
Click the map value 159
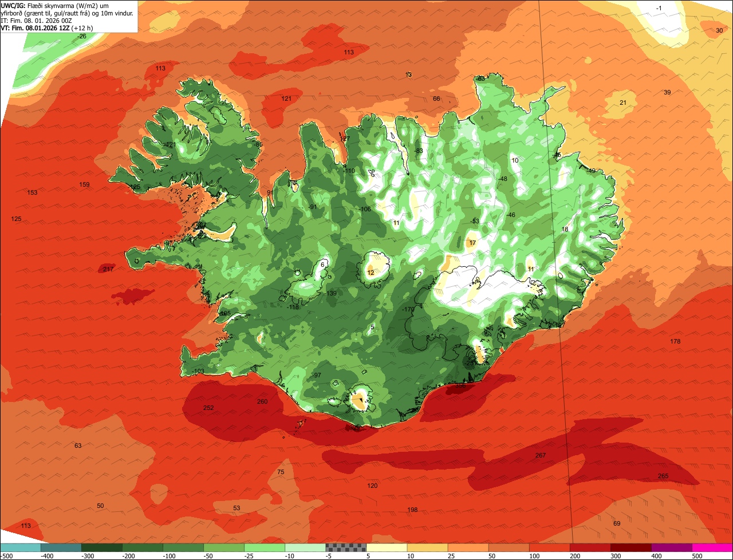click(84, 184)
